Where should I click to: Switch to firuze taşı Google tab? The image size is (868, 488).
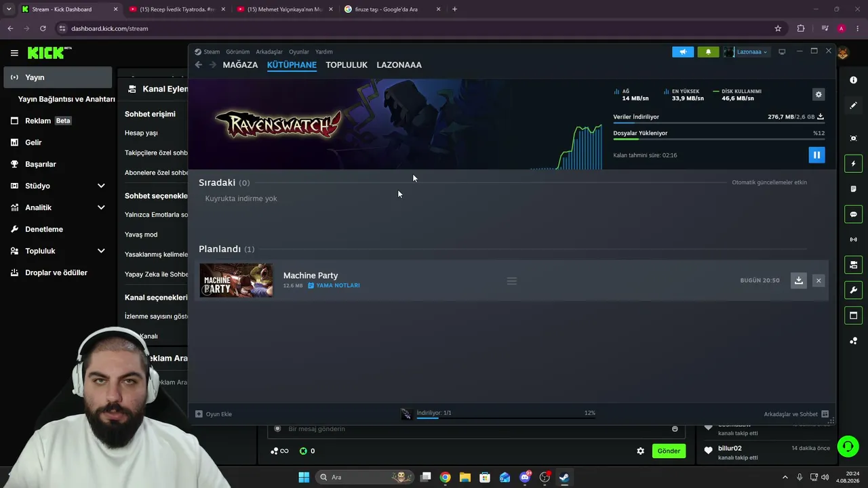coord(393,9)
